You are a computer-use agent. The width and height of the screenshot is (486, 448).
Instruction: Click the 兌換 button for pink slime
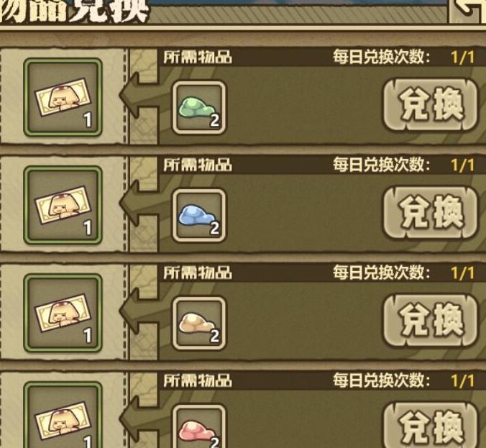[x=431, y=426]
